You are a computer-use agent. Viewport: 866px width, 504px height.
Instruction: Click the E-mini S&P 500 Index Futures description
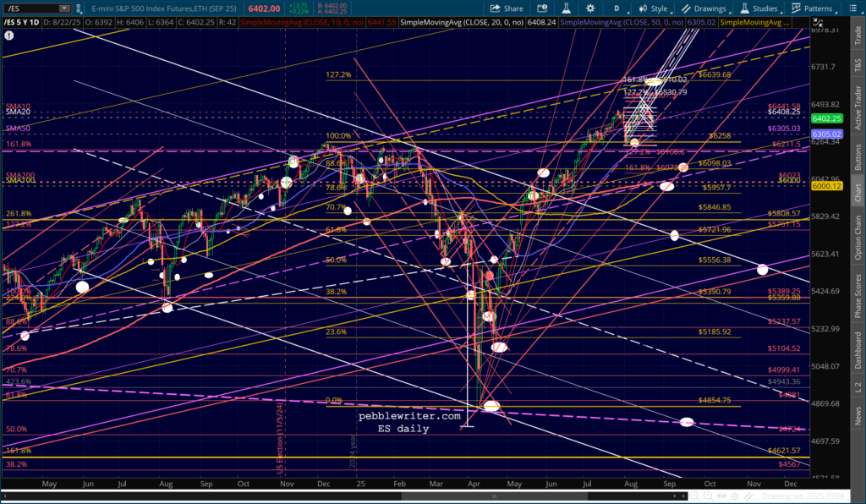164,8
